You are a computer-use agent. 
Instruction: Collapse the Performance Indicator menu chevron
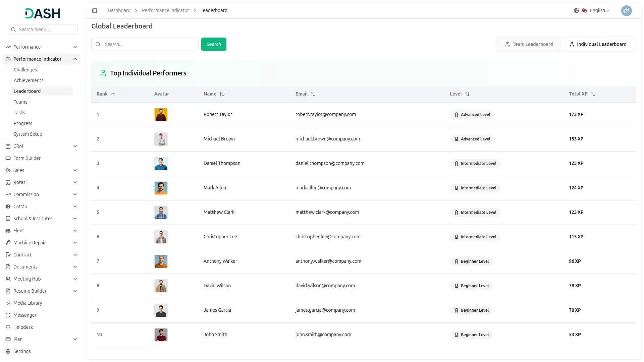click(x=75, y=59)
